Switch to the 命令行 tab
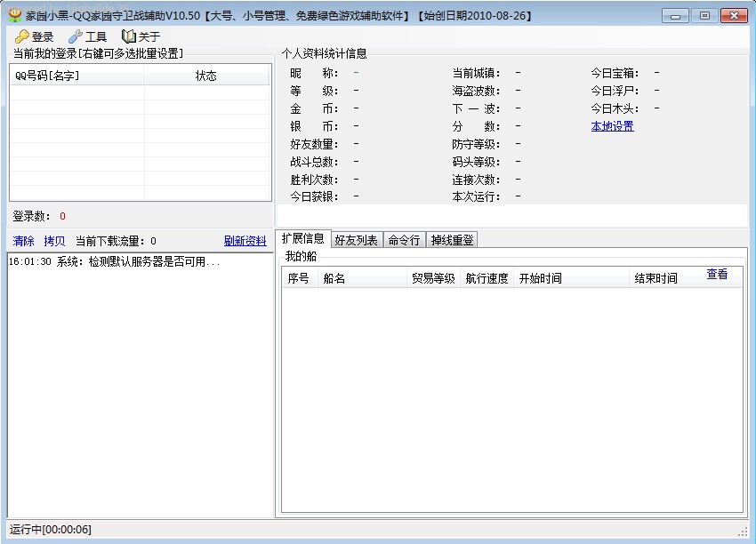 [x=404, y=240]
